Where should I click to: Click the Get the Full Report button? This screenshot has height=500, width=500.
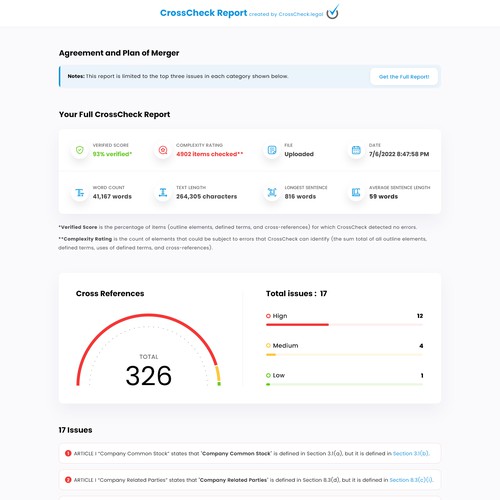[404, 77]
